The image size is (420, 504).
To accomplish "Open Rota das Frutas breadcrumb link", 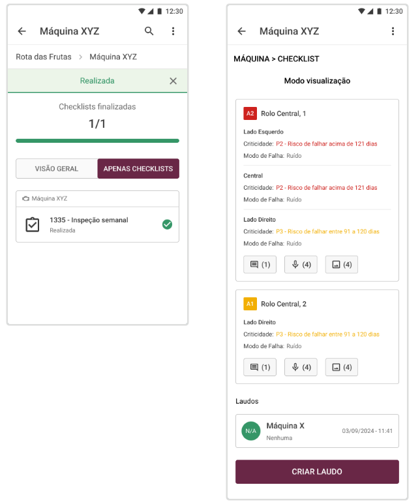I will 44,57.
